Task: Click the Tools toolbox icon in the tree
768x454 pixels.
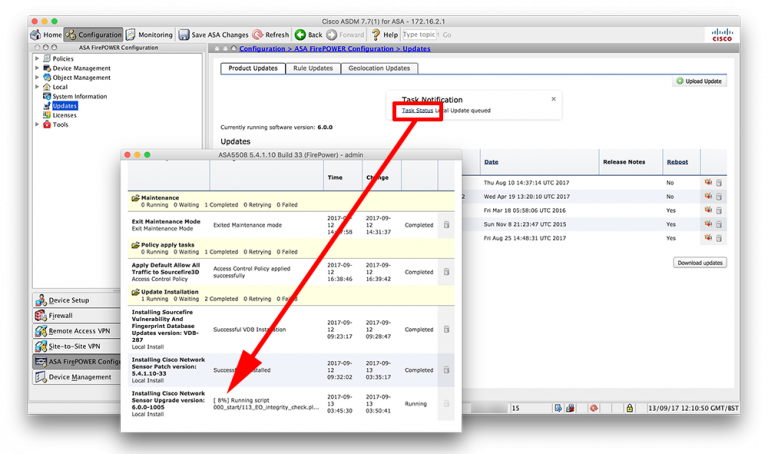Action: [x=47, y=124]
